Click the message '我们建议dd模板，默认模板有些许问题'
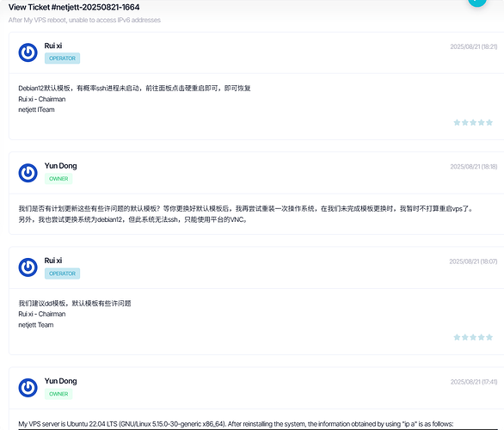 pos(75,303)
